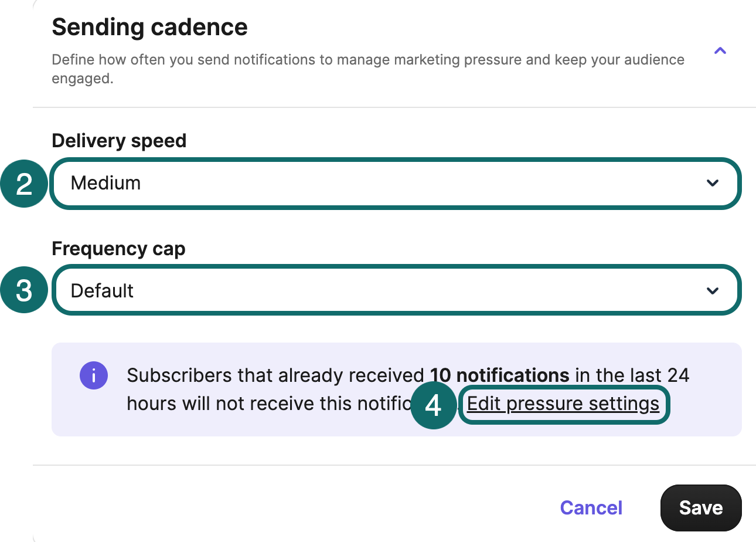The height and width of the screenshot is (542, 756).
Task: Click the circled number 3 marker
Action: pyautogui.click(x=23, y=290)
